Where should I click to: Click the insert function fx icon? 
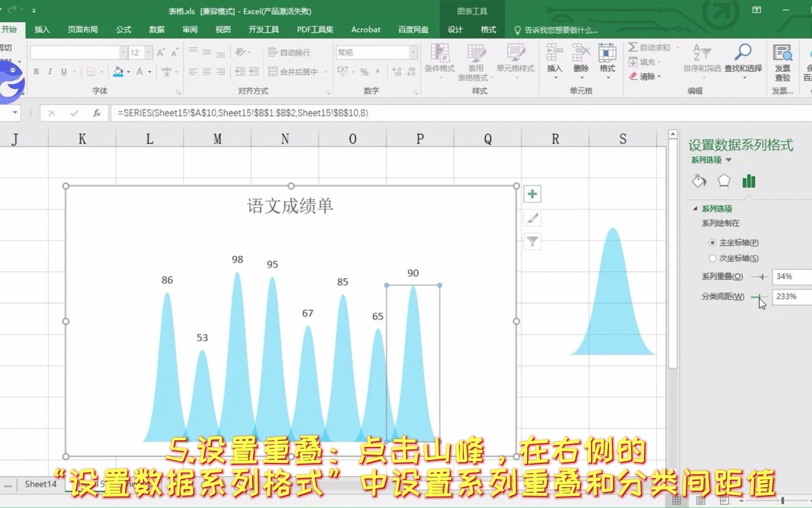(96, 113)
